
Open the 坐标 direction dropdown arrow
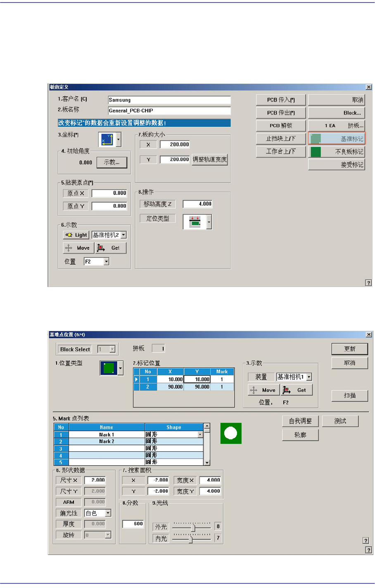point(119,140)
